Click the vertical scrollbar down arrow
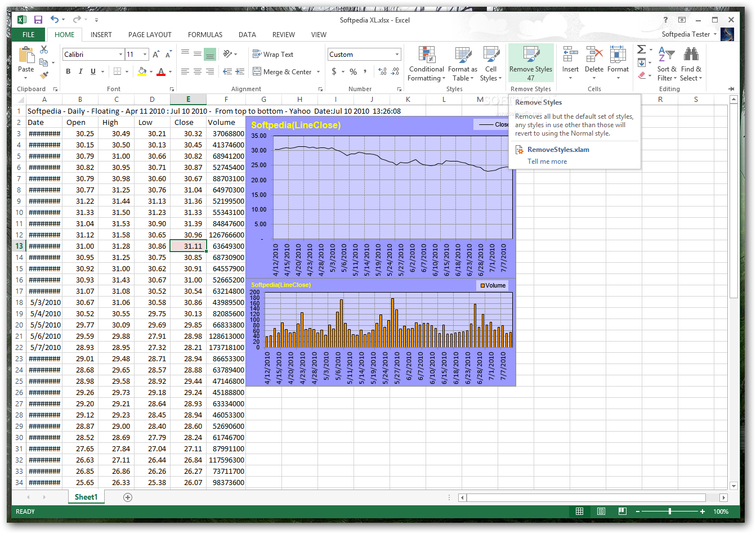The height and width of the screenshot is (534, 756). pos(733,486)
